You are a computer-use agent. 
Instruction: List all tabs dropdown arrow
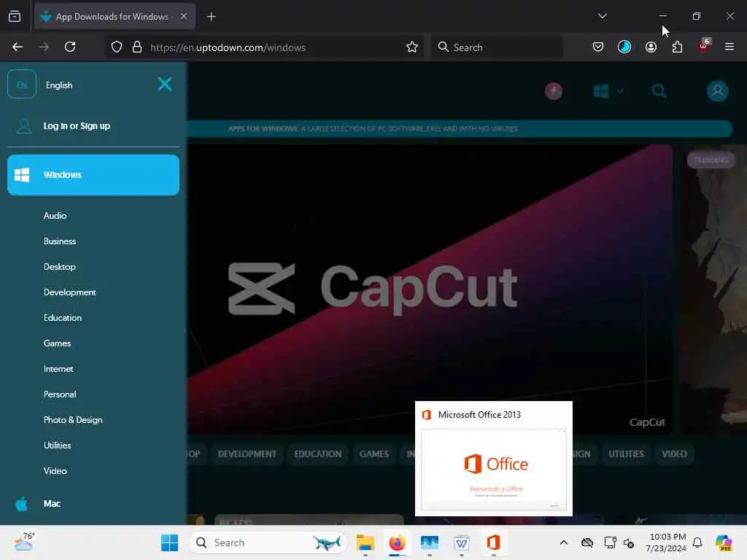click(602, 16)
